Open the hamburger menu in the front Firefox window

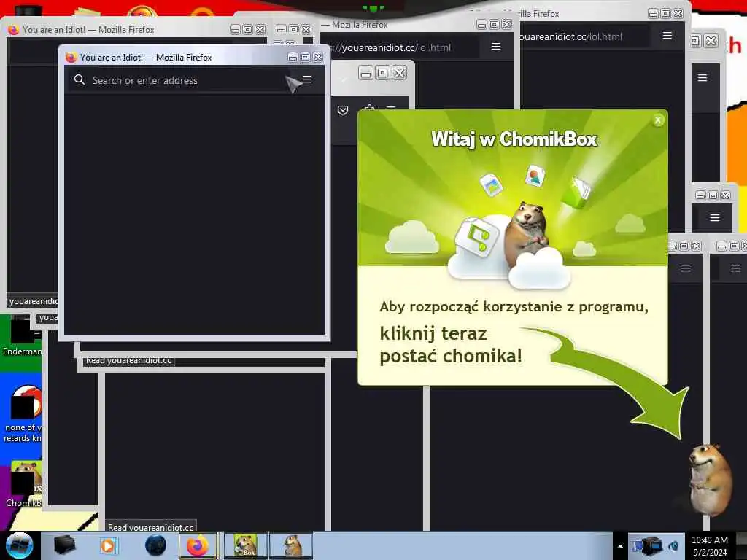coord(307,79)
